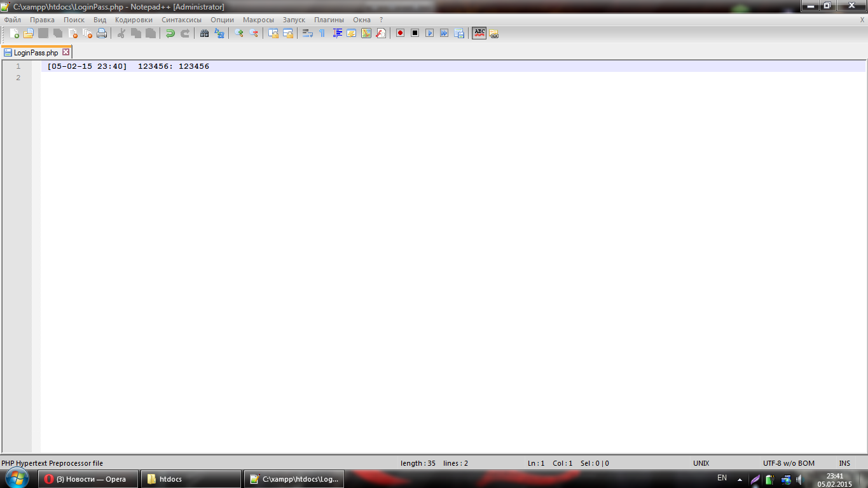Open the Opera Новости taskbar button

[88, 479]
